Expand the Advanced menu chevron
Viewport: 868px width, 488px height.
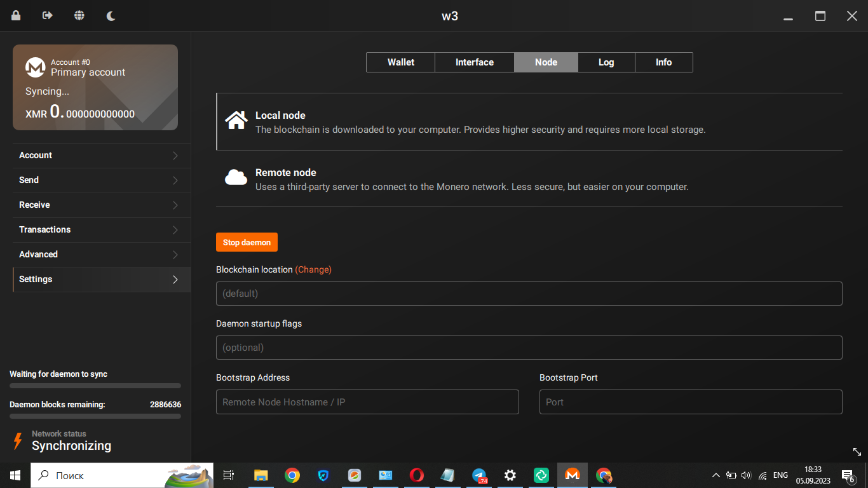click(x=175, y=255)
